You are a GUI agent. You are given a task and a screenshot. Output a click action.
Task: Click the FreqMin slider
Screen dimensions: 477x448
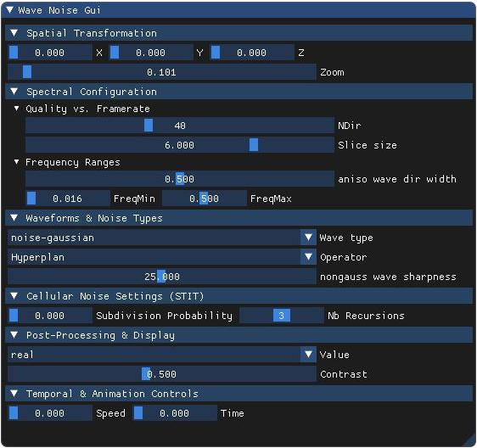click(x=68, y=199)
